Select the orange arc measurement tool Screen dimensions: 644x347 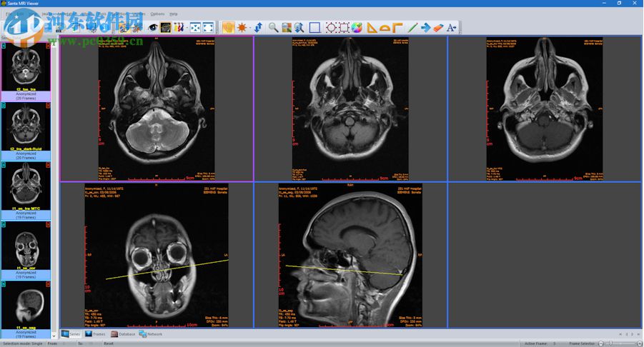pos(385,27)
